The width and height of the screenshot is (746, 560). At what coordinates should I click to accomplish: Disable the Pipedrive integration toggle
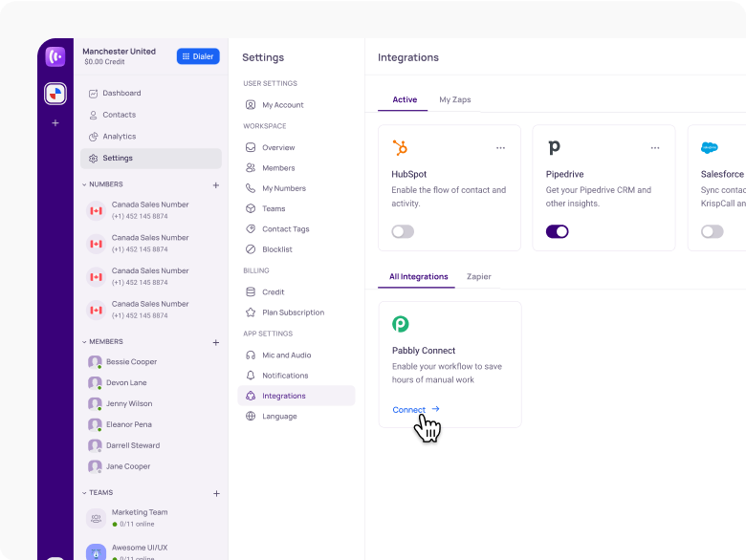tap(558, 231)
